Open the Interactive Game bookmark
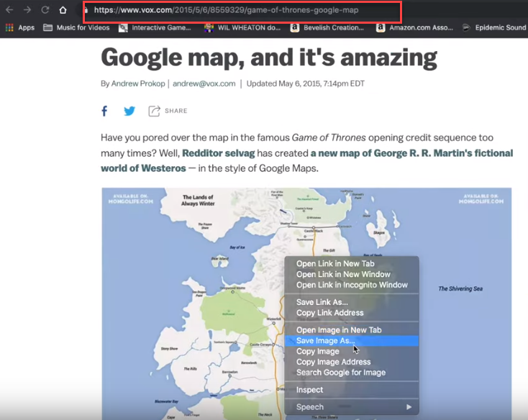 pos(155,27)
